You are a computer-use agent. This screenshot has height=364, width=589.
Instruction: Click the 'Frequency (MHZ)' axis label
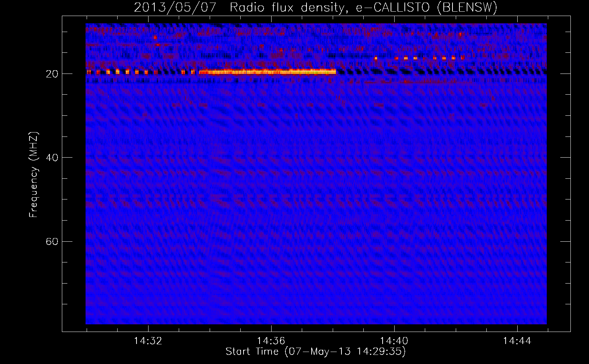pyautogui.click(x=33, y=175)
